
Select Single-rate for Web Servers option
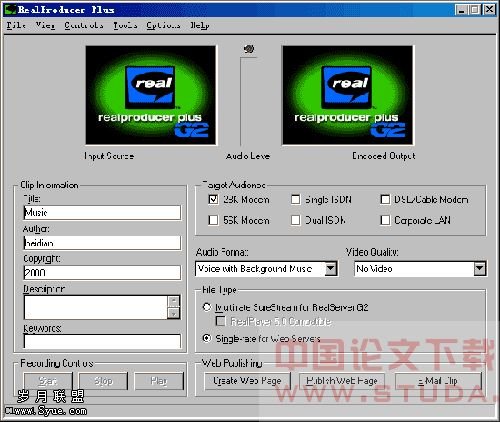[x=207, y=338]
